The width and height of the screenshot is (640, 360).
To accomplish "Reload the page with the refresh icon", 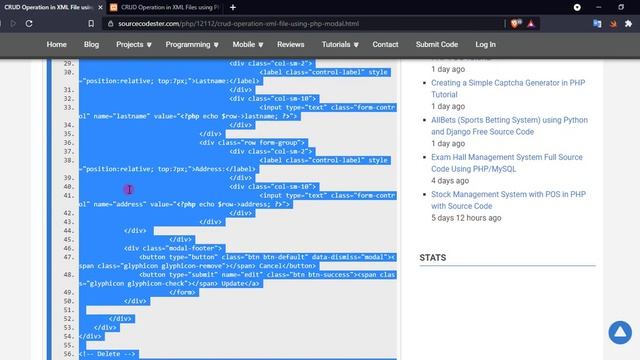I will coord(29,24).
